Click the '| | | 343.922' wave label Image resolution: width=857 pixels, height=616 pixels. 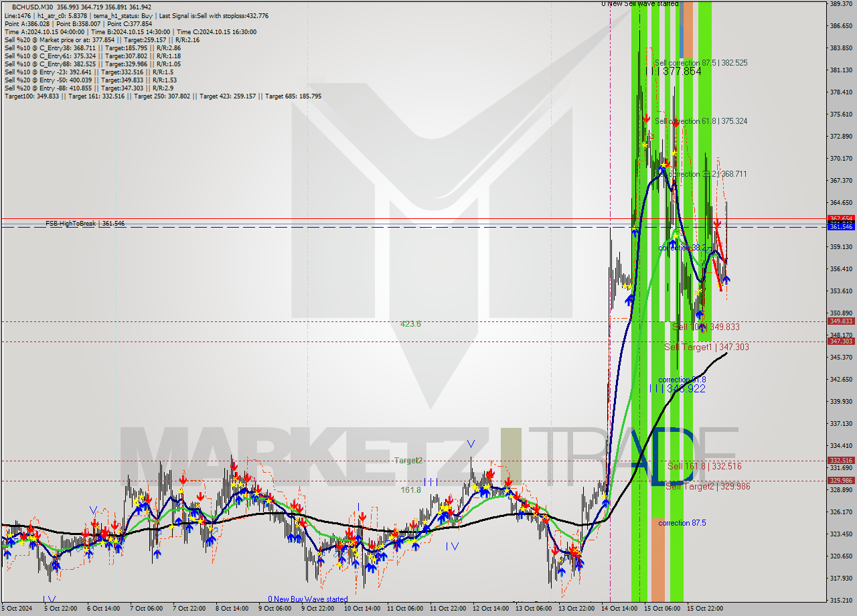click(x=677, y=388)
